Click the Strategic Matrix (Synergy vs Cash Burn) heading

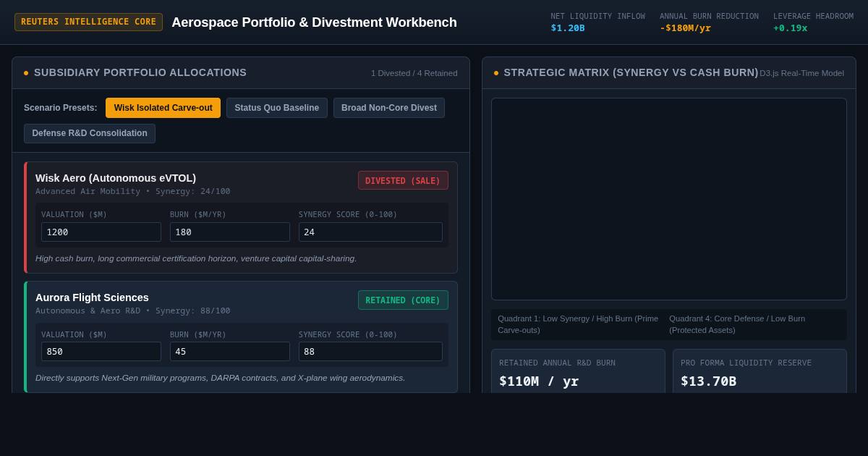[631, 72]
